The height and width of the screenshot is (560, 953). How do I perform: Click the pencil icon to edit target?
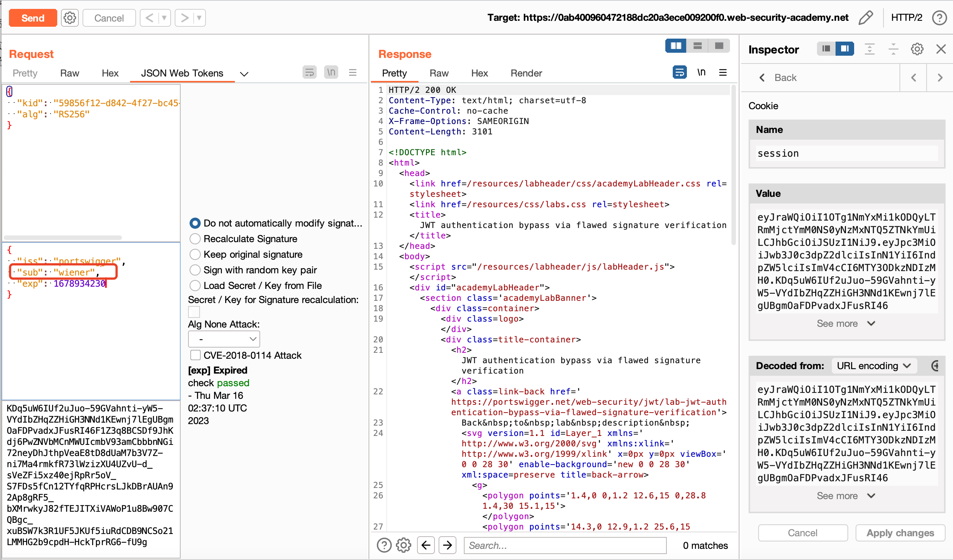[x=866, y=18]
